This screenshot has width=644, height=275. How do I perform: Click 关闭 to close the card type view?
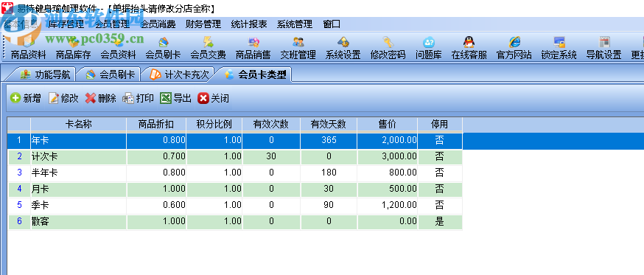(x=213, y=98)
